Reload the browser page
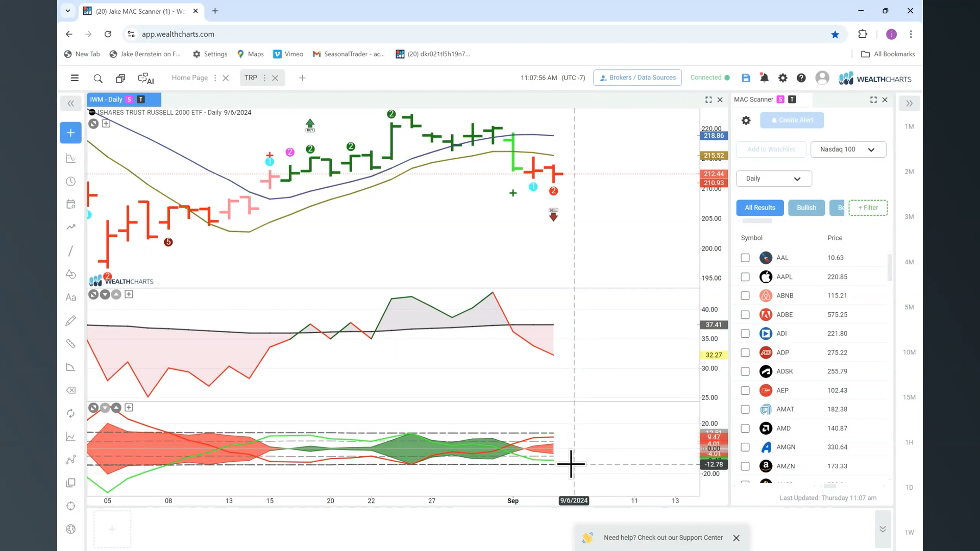Viewport: 980px width, 551px height. 108,34
